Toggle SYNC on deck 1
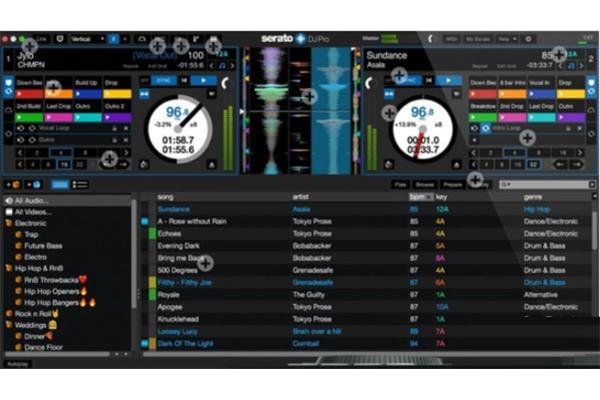Screen dimensions: 600x400 point(164,80)
